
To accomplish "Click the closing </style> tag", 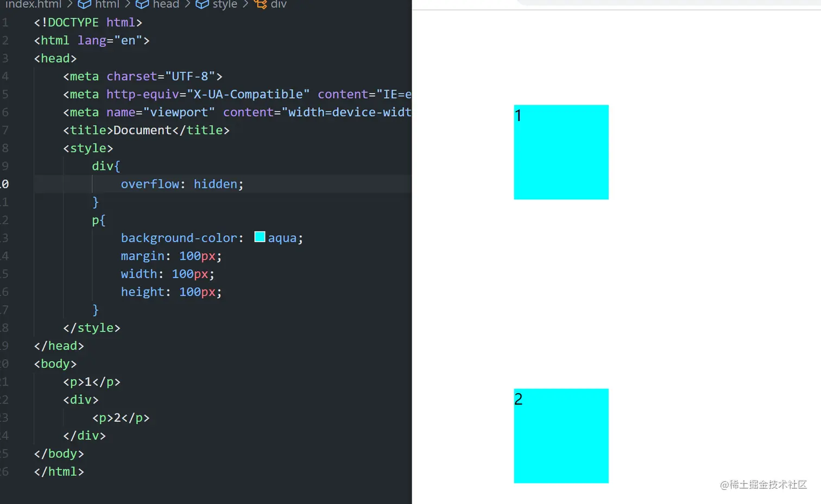I will point(92,328).
